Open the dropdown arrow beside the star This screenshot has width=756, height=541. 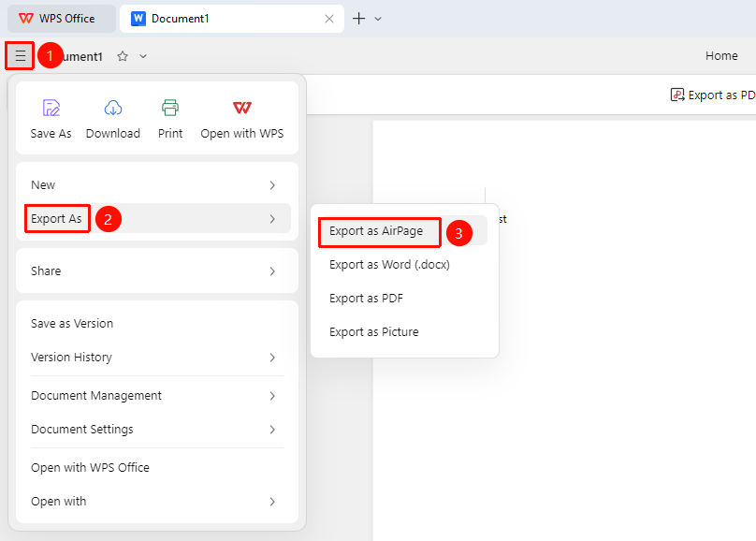tap(143, 56)
